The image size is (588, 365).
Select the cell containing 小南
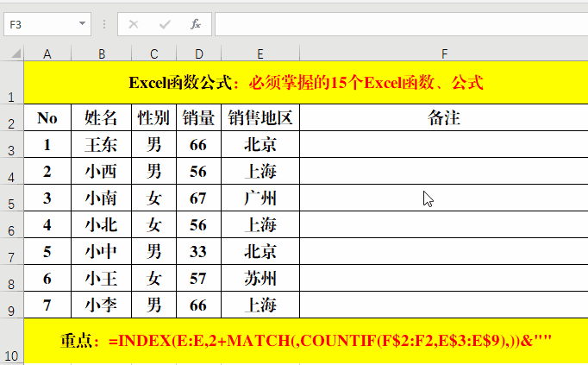(101, 198)
